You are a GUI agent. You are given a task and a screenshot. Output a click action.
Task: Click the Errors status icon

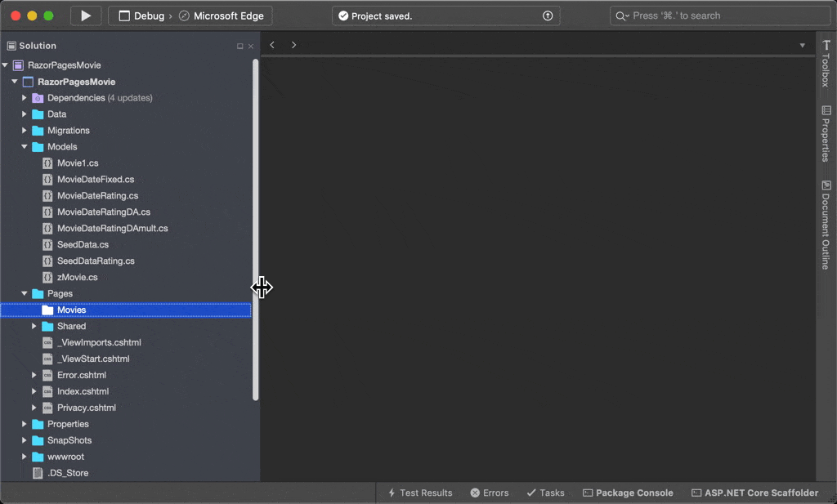475,493
